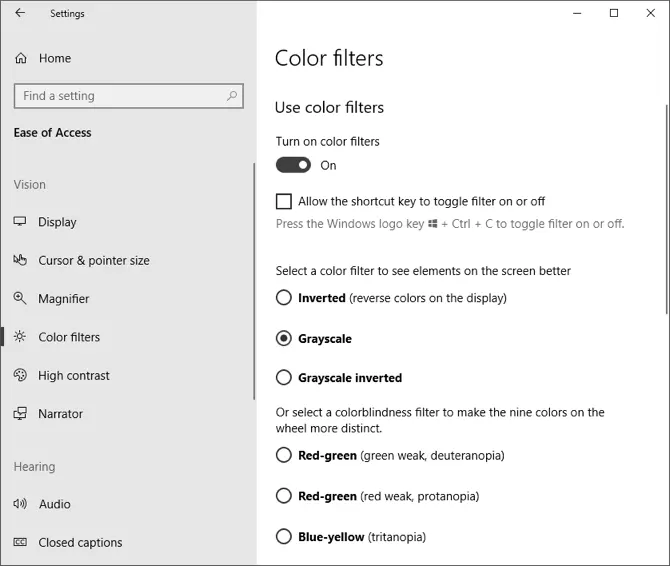670x566 pixels.
Task: Click the search magnifier icon
Action: (x=232, y=96)
